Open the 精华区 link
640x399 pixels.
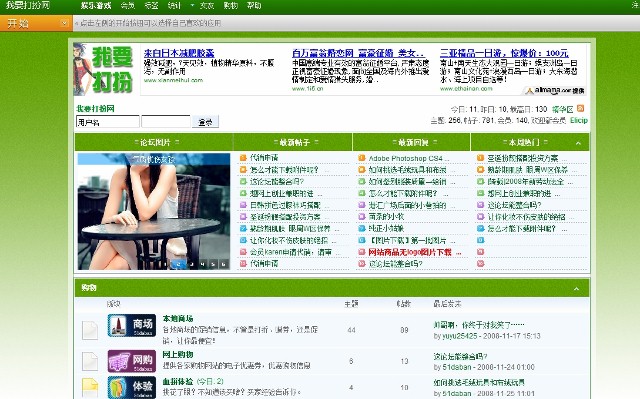(x=562, y=109)
